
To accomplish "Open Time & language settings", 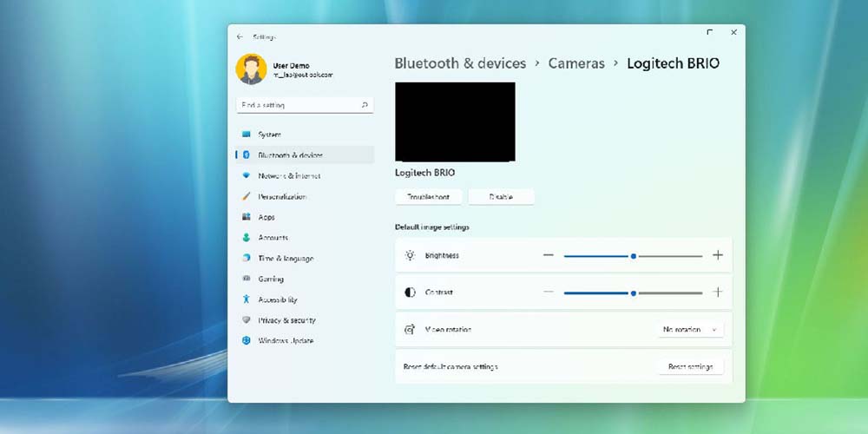I will tap(286, 259).
